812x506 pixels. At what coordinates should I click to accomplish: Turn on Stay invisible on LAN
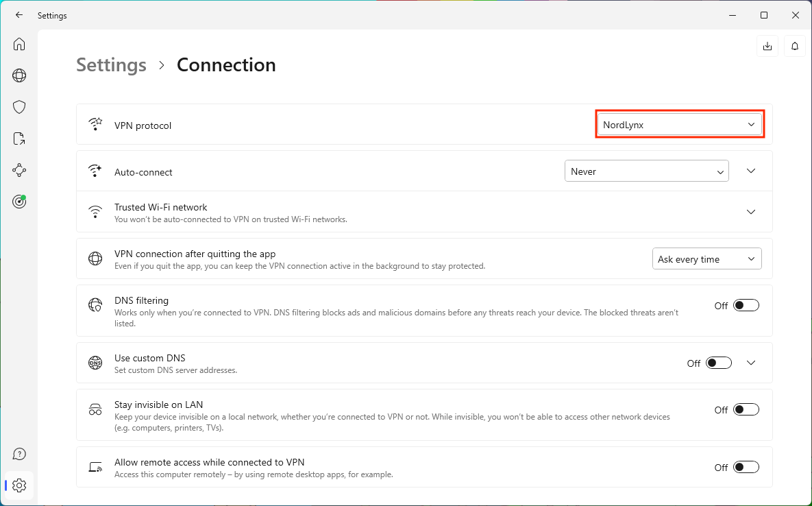coord(746,410)
